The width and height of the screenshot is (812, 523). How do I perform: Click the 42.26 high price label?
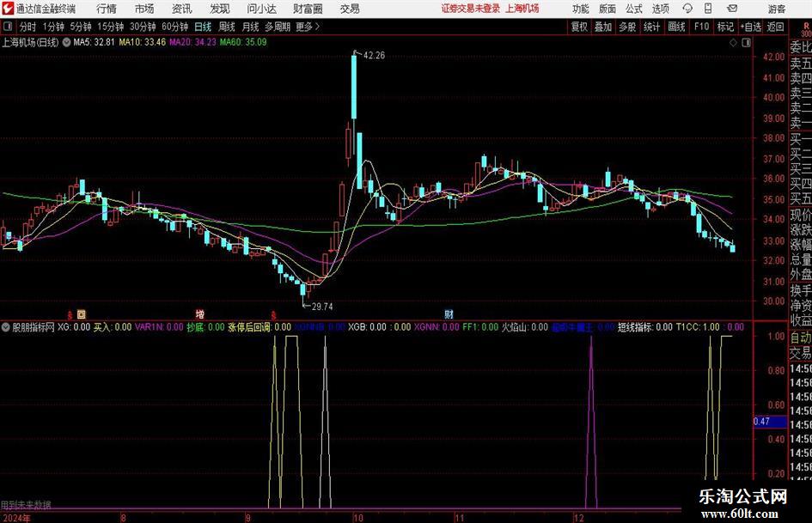[x=374, y=56]
